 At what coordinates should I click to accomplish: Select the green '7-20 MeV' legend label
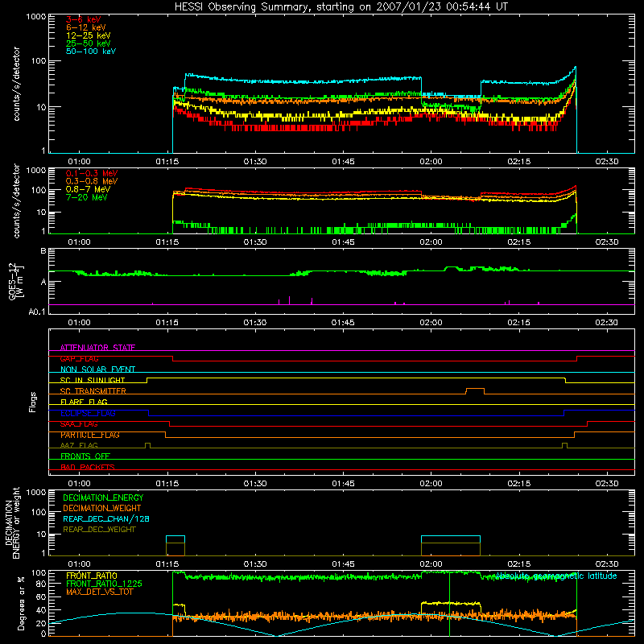[87, 197]
